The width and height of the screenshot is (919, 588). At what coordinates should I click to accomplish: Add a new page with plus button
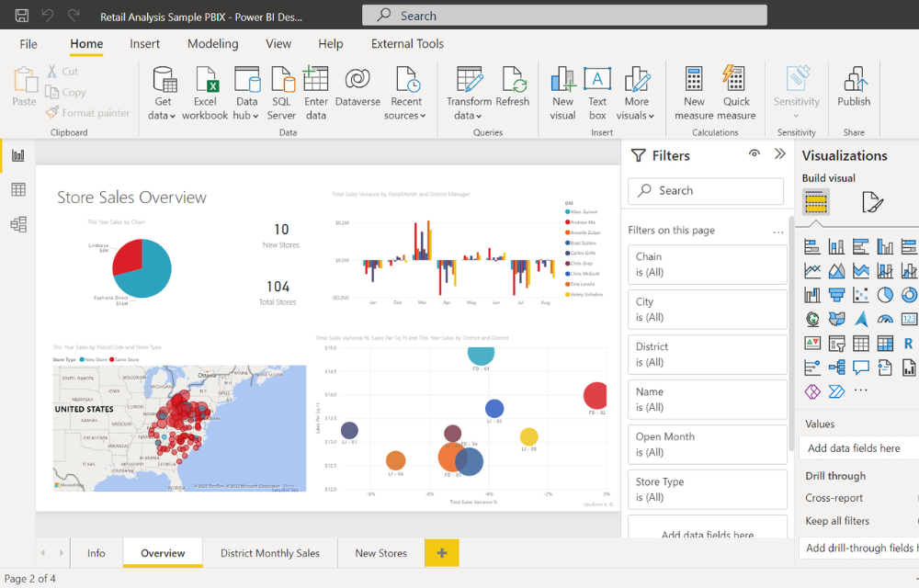click(x=442, y=553)
